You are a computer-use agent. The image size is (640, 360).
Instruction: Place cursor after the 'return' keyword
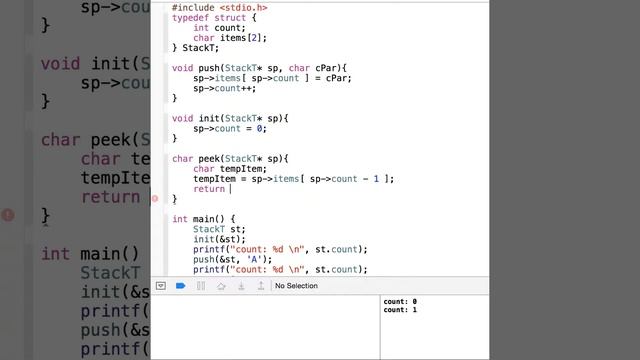pos(230,189)
